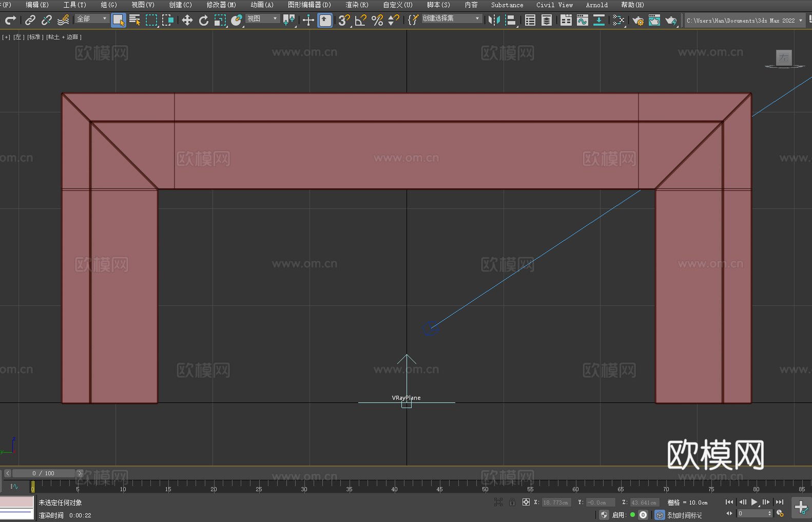This screenshot has width=812, height=522.
Task: Click the Select and Manipulate icon
Action: [308, 20]
